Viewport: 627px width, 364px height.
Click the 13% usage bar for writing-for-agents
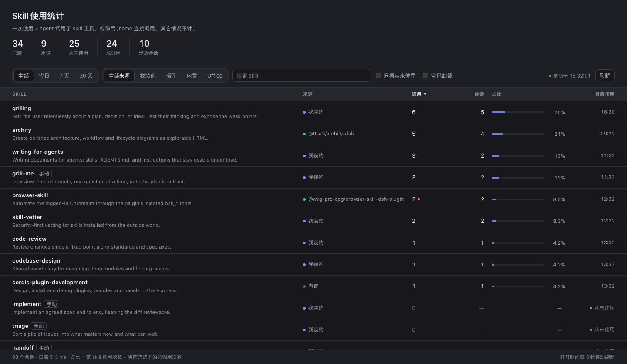coord(518,156)
